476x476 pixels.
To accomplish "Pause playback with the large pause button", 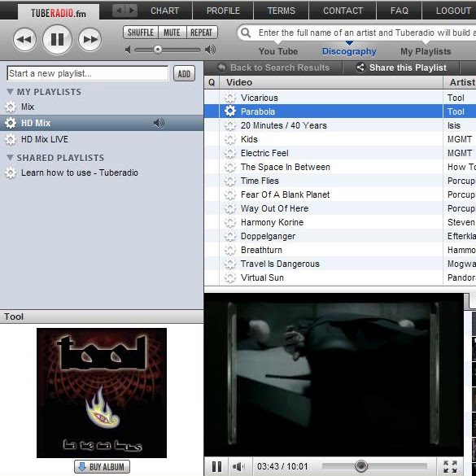I will coord(58,40).
